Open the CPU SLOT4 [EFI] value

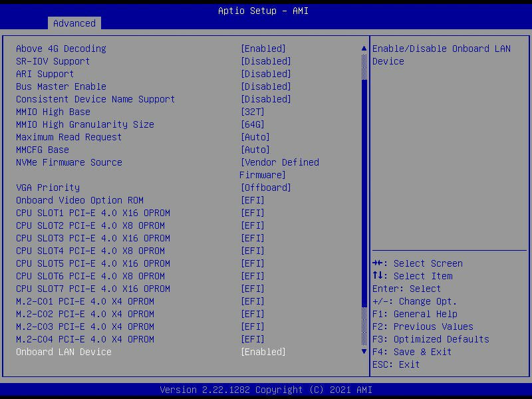click(253, 251)
